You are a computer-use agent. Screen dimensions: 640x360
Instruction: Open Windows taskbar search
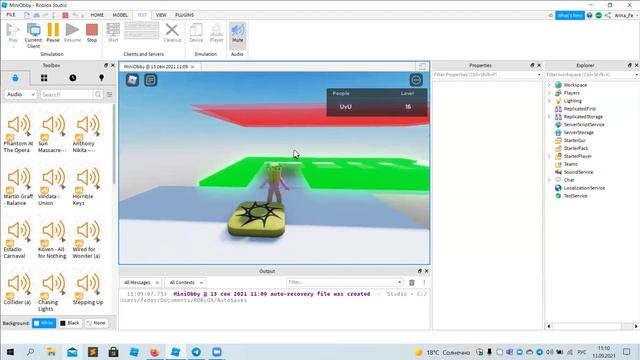point(30,352)
